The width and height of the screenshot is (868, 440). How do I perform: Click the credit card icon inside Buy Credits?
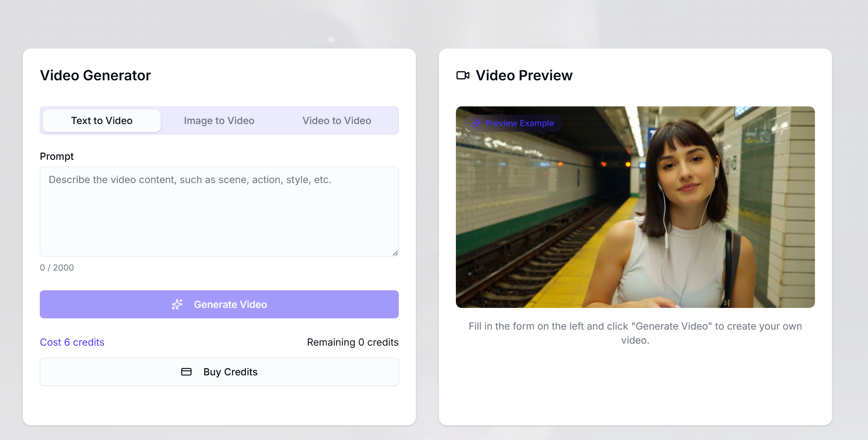tap(186, 372)
